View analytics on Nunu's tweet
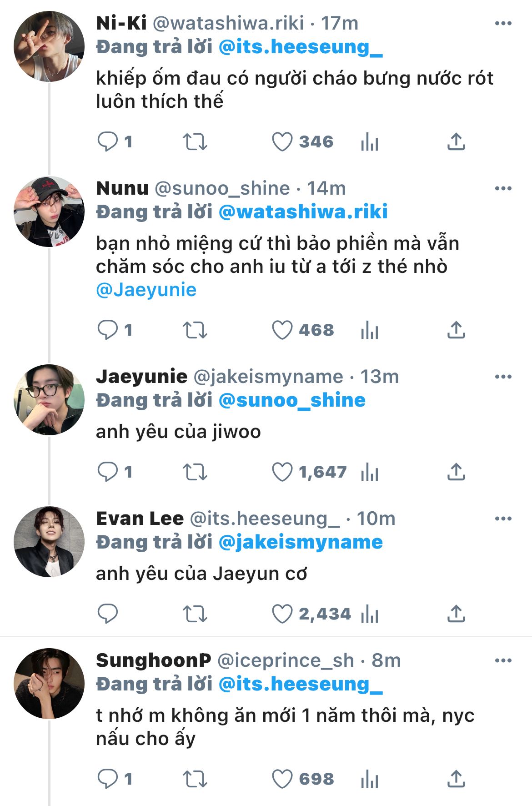The height and width of the screenshot is (806, 532). pyautogui.click(x=369, y=330)
